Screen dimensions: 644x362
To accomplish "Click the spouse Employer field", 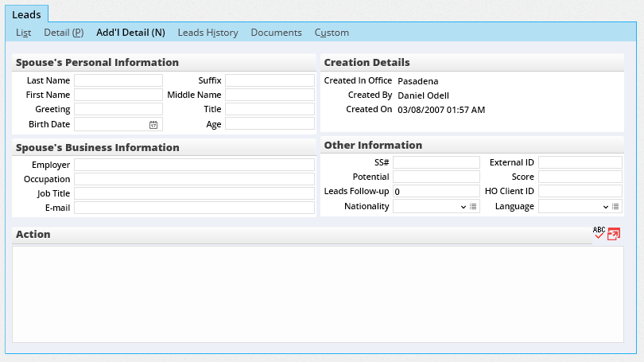I will coord(194,165).
